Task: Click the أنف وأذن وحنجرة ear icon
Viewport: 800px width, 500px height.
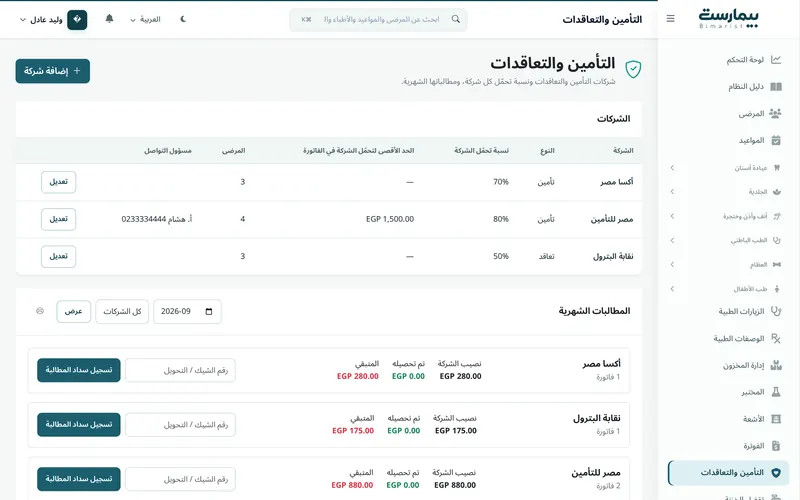Action: click(777, 216)
